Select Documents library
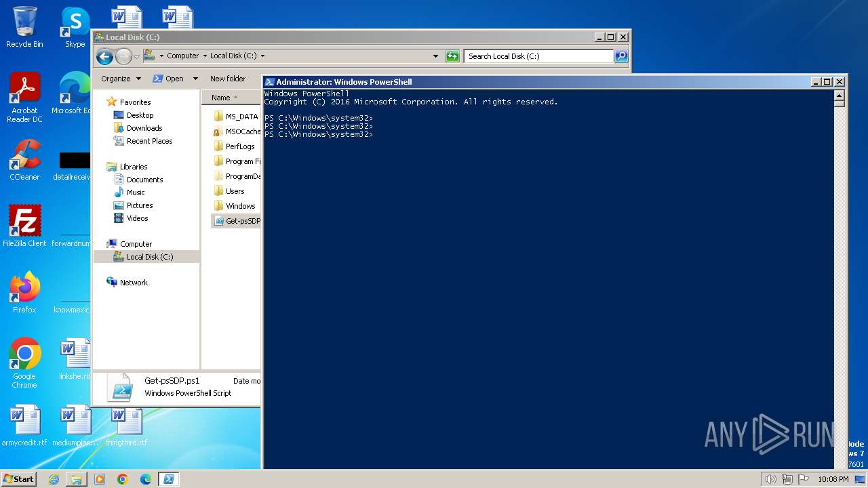The width and height of the screenshot is (868, 488). click(144, 180)
